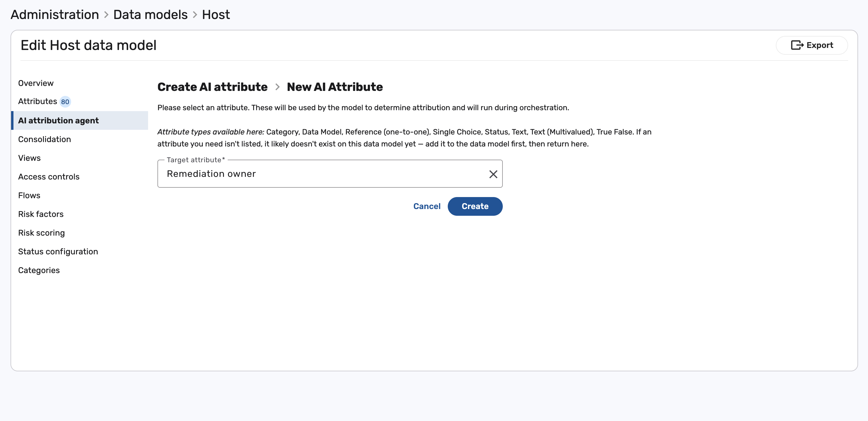The height and width of the screenshot is (421, 868).
Task: Click the New AI Attribute heading
Action: (334, 87)
